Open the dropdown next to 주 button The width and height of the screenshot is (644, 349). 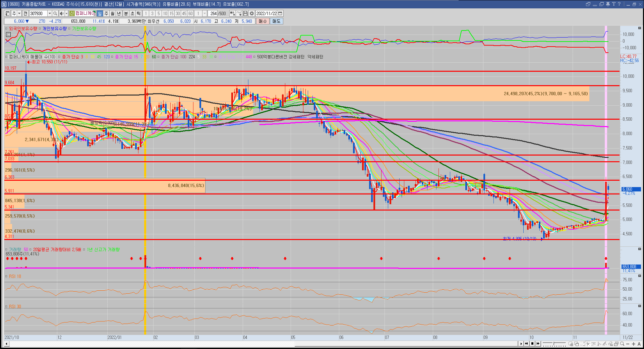[19, 13]
